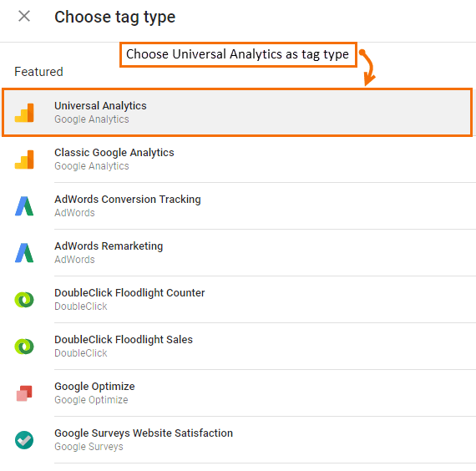Click the AdWords Conversion Tracking logo icon
Screen dimensions: 476x471
point(24,206)
